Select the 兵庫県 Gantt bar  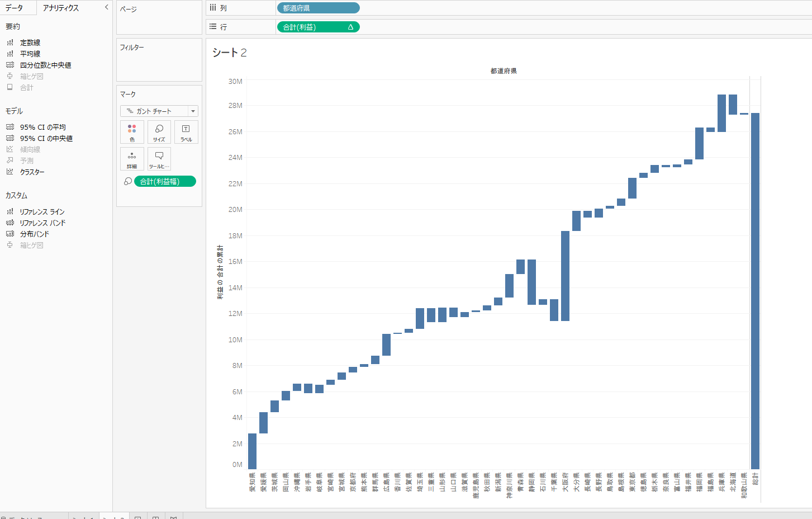[x=721, y=113]
